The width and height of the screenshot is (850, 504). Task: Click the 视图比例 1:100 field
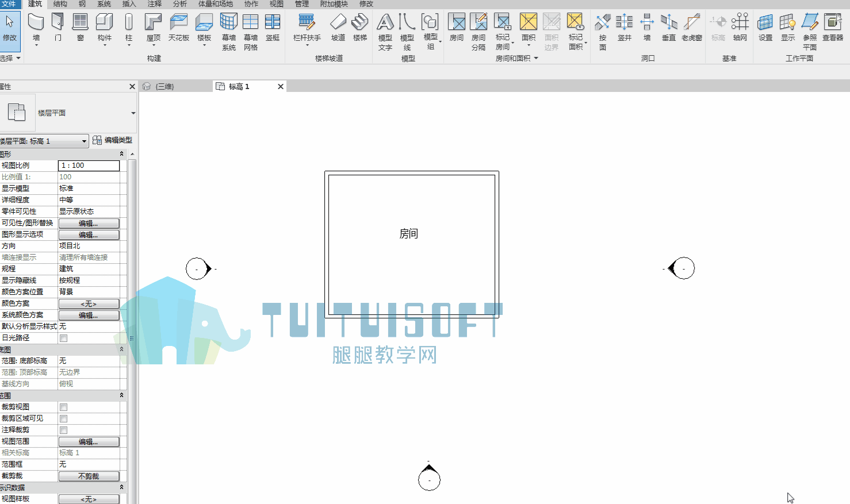click(89, 166)
